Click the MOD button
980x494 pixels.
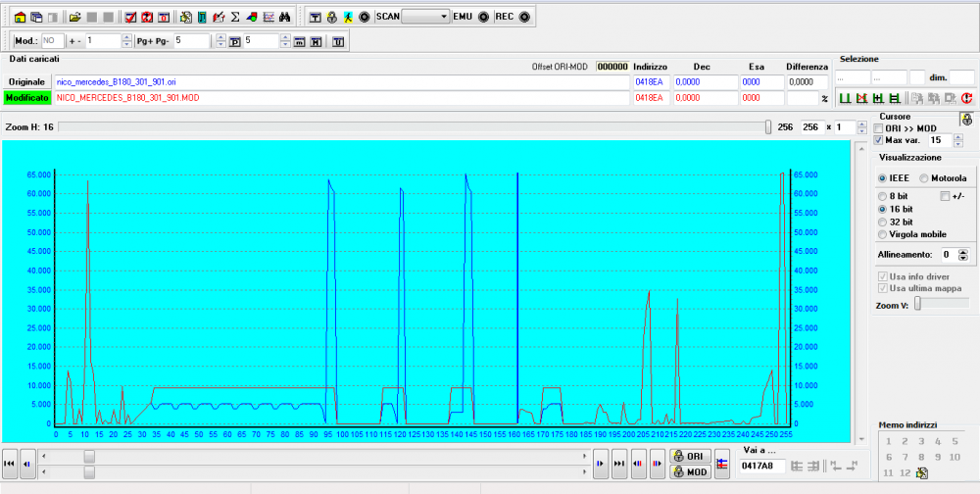(690, 471)
